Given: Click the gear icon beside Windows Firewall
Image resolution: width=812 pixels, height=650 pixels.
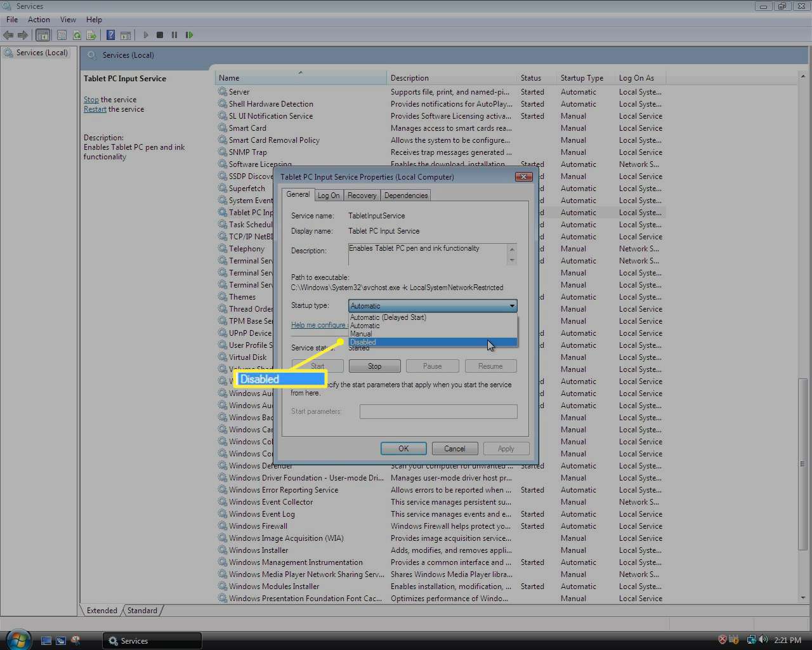Looking at the screenshot, I should [x=223, y=526].
